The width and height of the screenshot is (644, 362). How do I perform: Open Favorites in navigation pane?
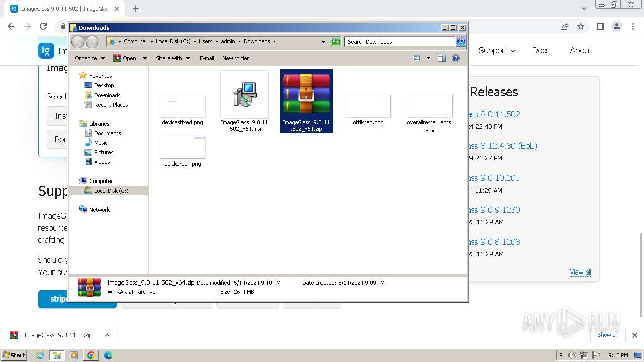pyautogui.click(x=100, y=76)
